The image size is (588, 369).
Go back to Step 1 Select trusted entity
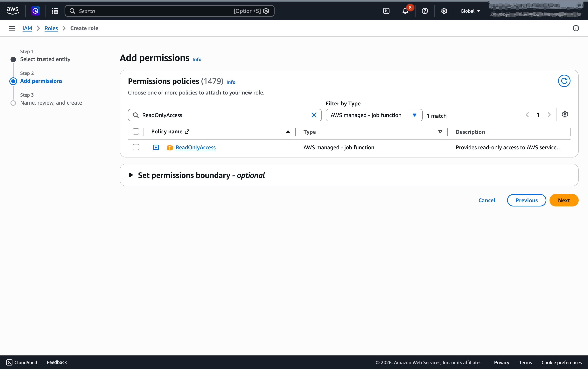[45, 59]
